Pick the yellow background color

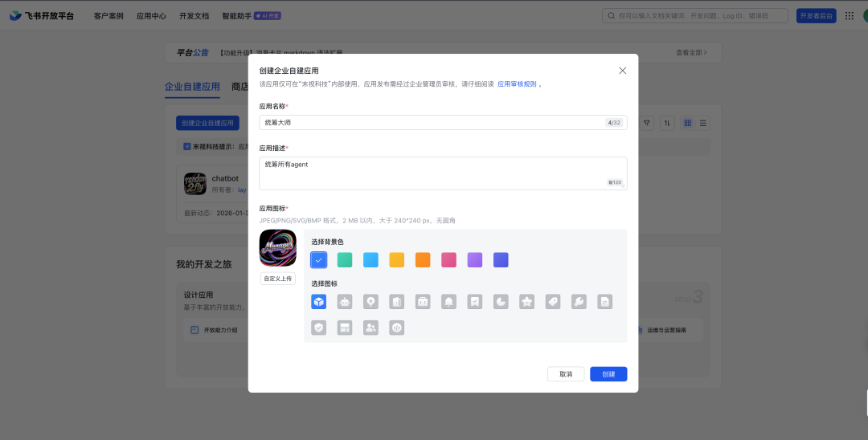397,260
